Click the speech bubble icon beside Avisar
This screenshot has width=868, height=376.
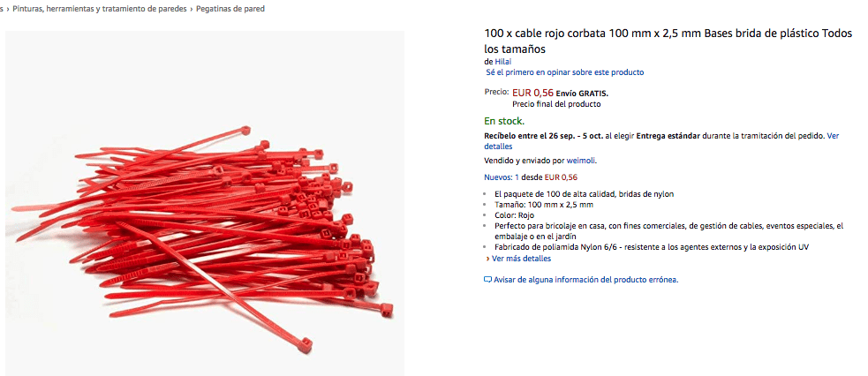[x=487, y=280]
